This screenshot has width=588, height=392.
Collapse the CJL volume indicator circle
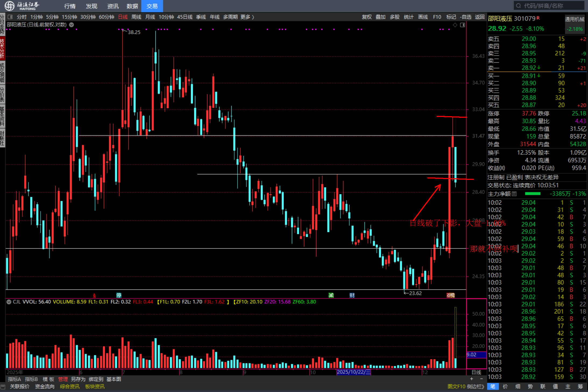pyautogui.click(x=9, y=302)
